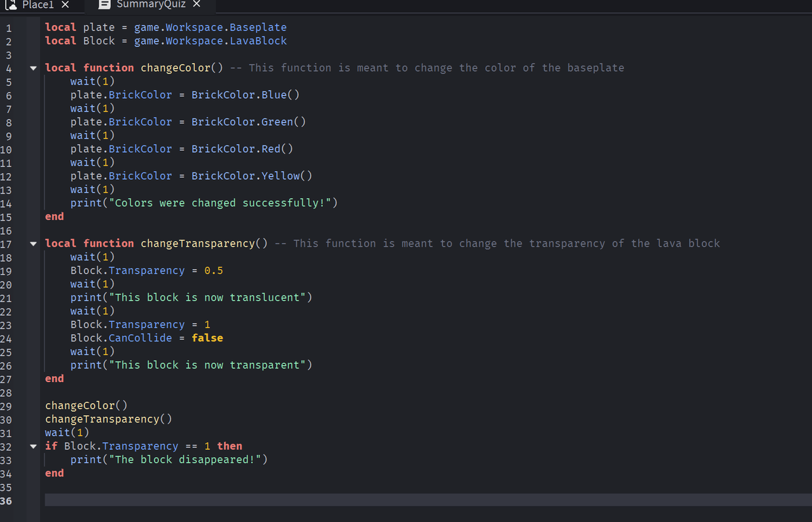Click the place icon on Place1 tab
Viewport: 812px width, 522px height.
point(12,4)
